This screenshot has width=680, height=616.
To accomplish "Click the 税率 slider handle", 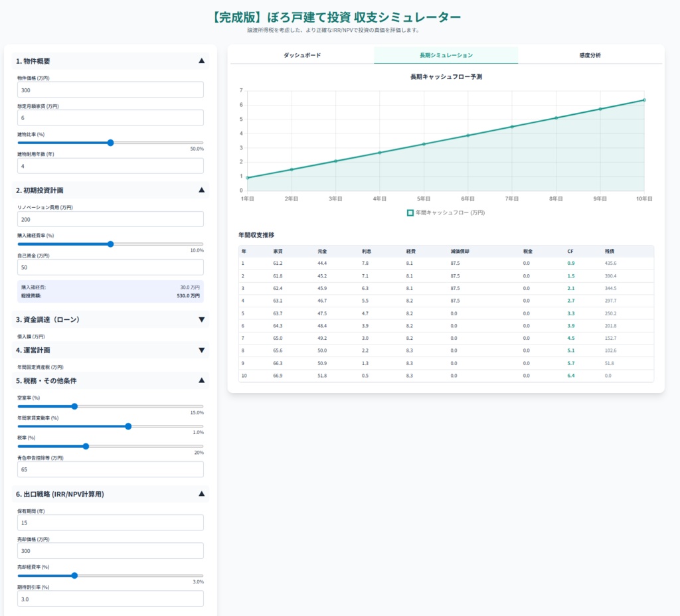I will tap(86, 446).
